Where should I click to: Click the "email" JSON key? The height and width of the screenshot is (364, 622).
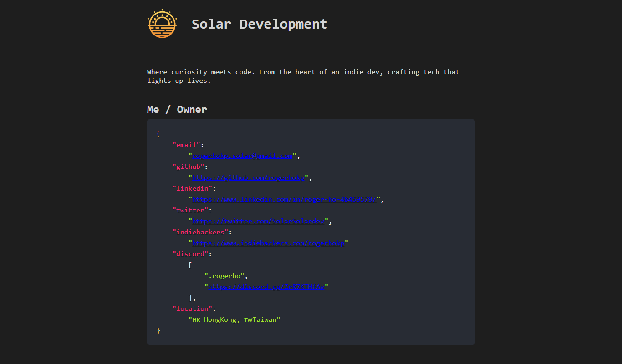coord(186,145)
